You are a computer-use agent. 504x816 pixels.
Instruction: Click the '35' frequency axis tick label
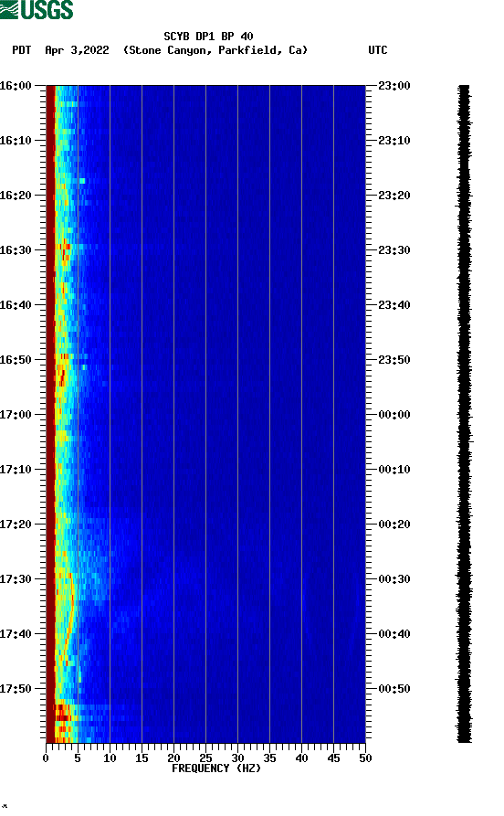(x=270, y=758)
